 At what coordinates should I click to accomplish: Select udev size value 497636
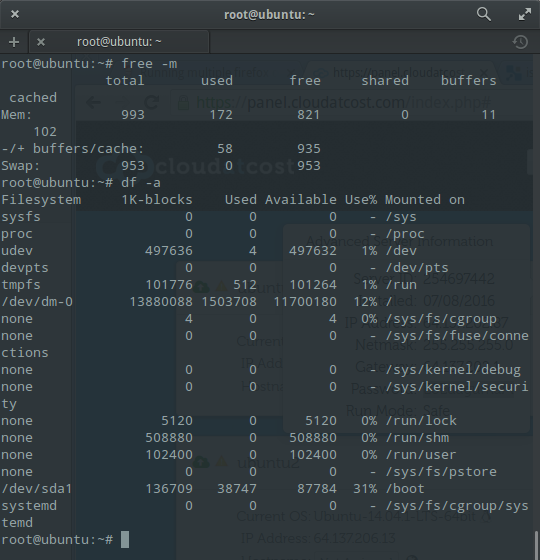(x=169, y=250)
